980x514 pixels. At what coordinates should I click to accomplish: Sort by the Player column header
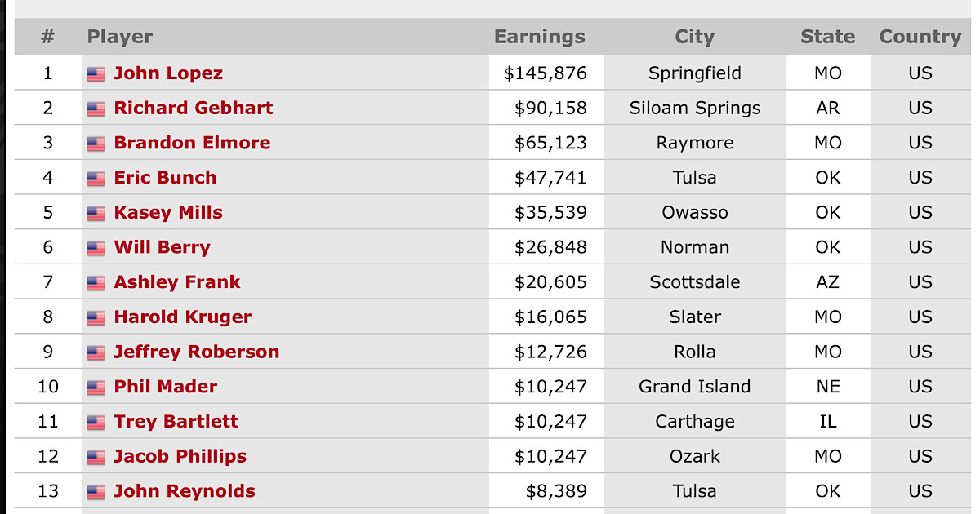[x=120, y=37]
